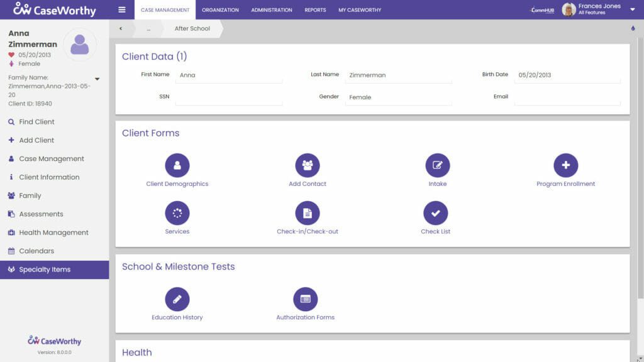Click the CaseWorthy logo in the header
Viewport: 644px width, 362px height.
pos(55,9)
